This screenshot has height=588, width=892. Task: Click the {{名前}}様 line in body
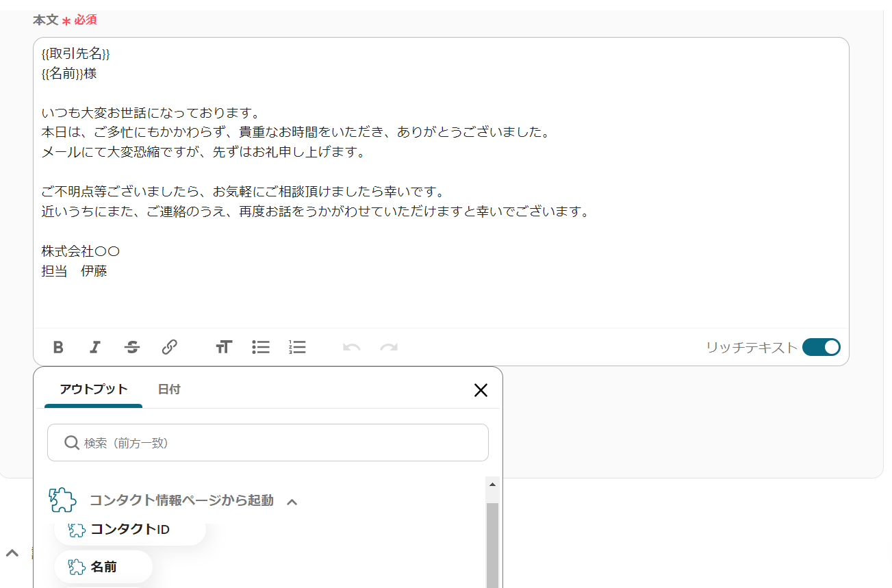pyautogui.click(x=69, y=73)
